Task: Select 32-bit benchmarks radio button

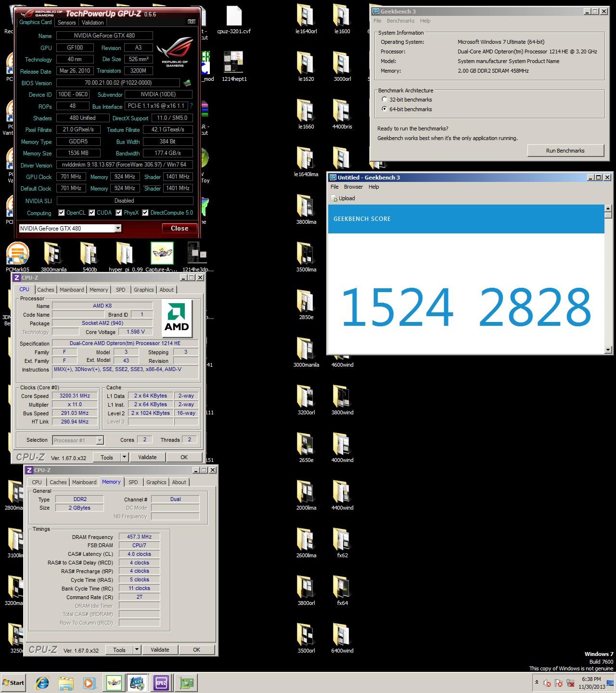Action: (x=384, y=100)
